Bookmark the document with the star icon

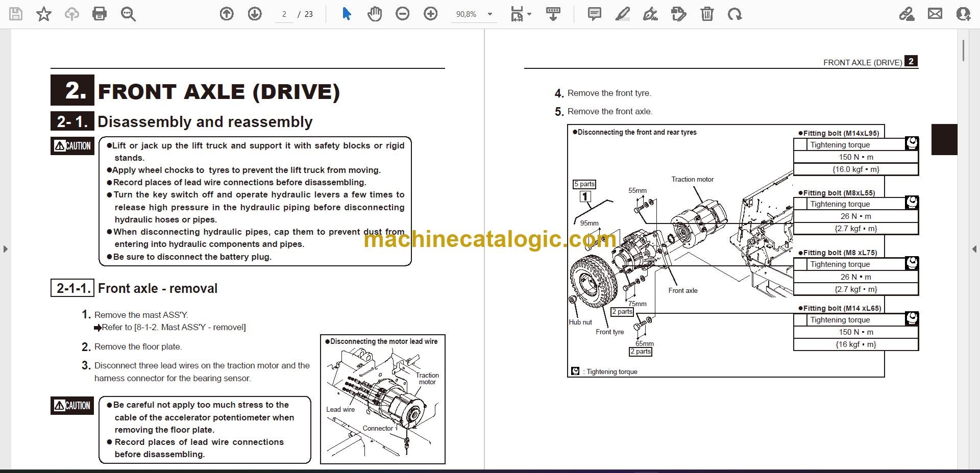click(x=44, y=14)
